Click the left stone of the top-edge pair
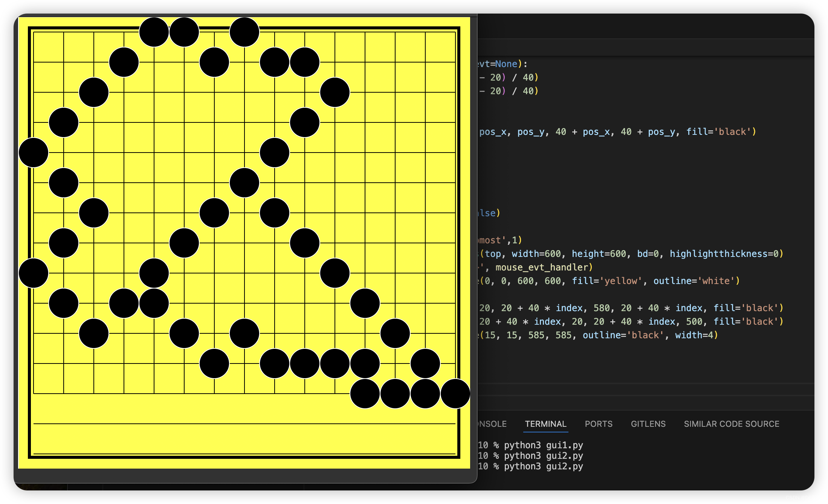This screenshot has width=828, height=504. point(154,32)
